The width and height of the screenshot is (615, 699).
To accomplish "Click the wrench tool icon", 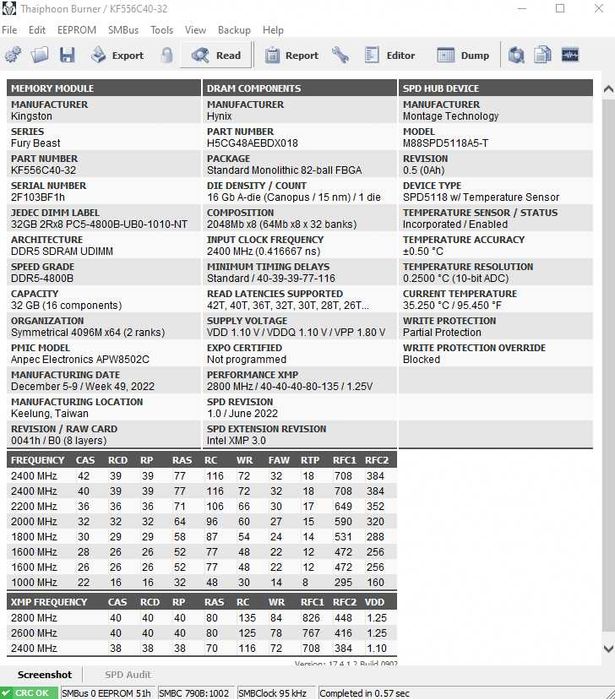I will [340, 55].
